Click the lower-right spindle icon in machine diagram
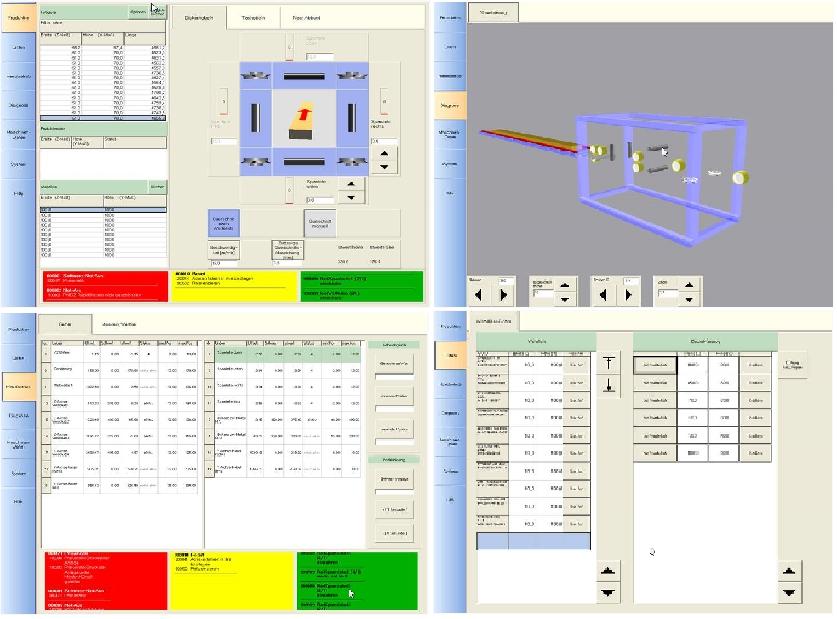 click(x=352, y=160)
